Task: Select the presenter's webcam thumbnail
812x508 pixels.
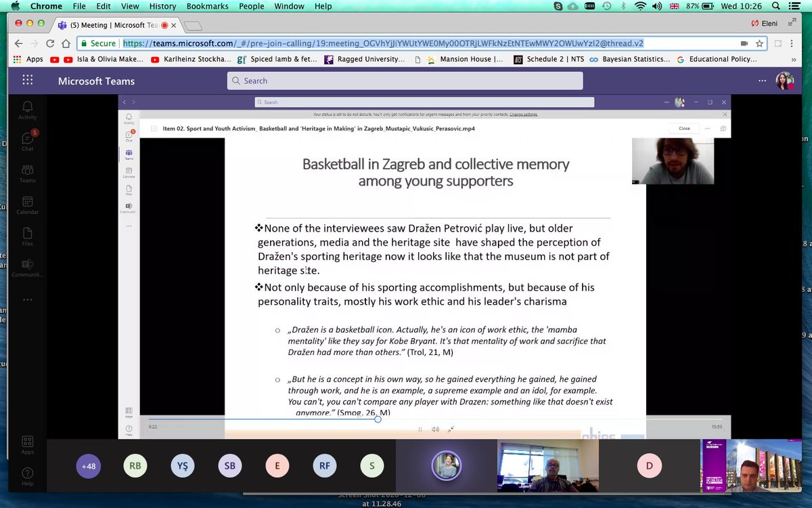Action: tap(673, 161)
